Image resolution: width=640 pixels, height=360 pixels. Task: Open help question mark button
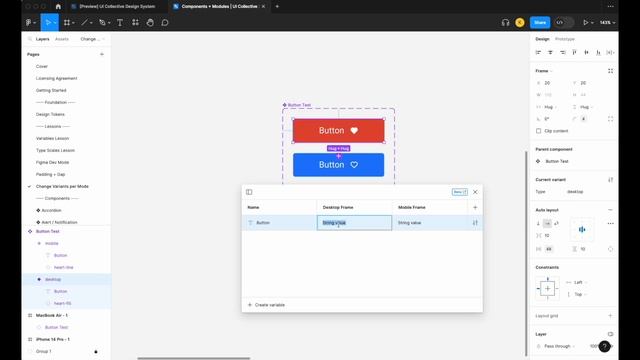point(604,346)
